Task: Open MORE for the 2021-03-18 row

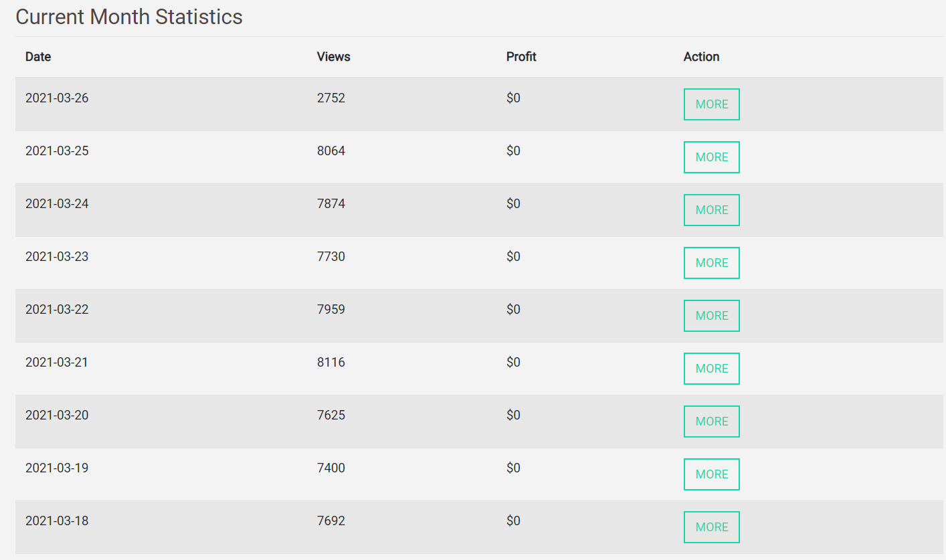Action: 711,527
